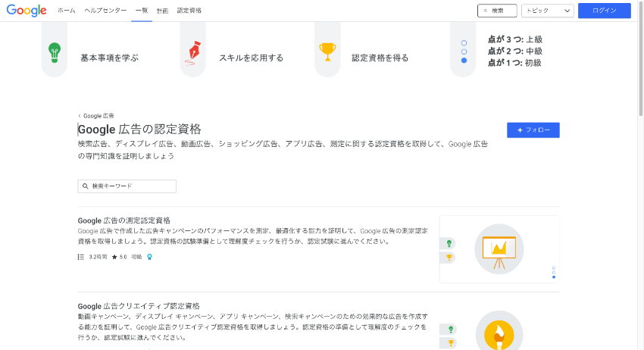The image size is (644, 350).
Task: Click the Google 広告の認定資格 heading
Action: 139,130
